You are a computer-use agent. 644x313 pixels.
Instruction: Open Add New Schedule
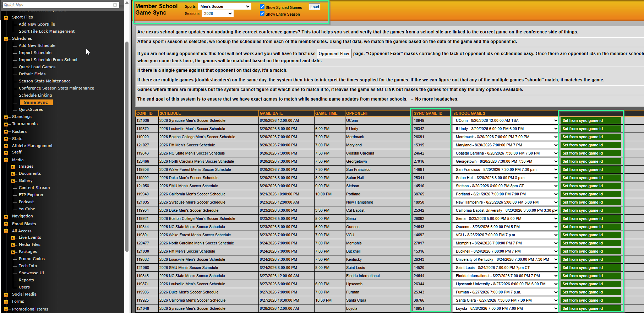click(37, 45)
